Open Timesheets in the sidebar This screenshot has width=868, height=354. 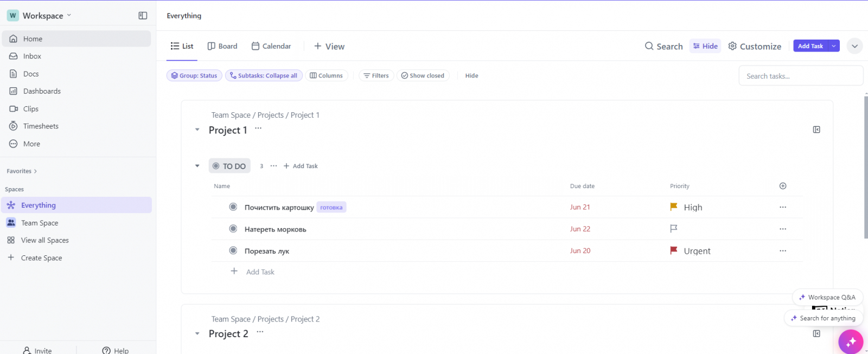[x=41, y=126]
